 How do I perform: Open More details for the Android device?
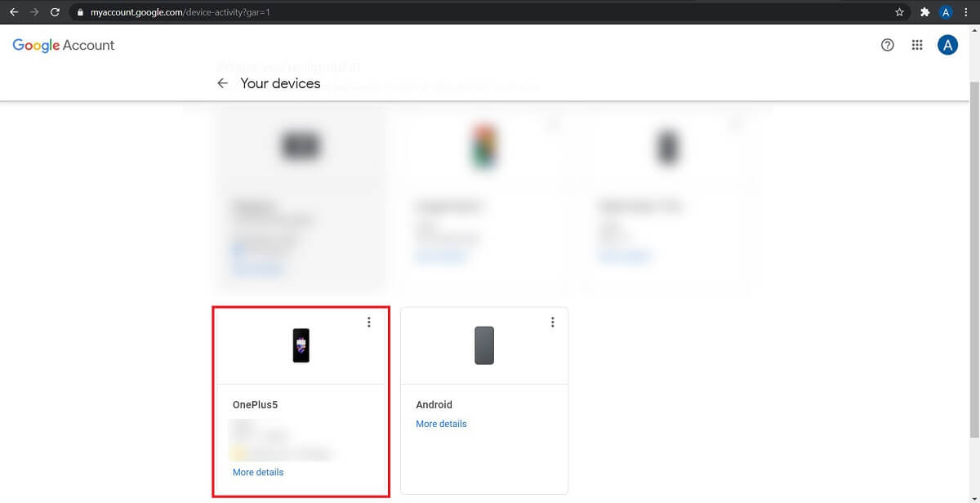[x=441, y=423]
